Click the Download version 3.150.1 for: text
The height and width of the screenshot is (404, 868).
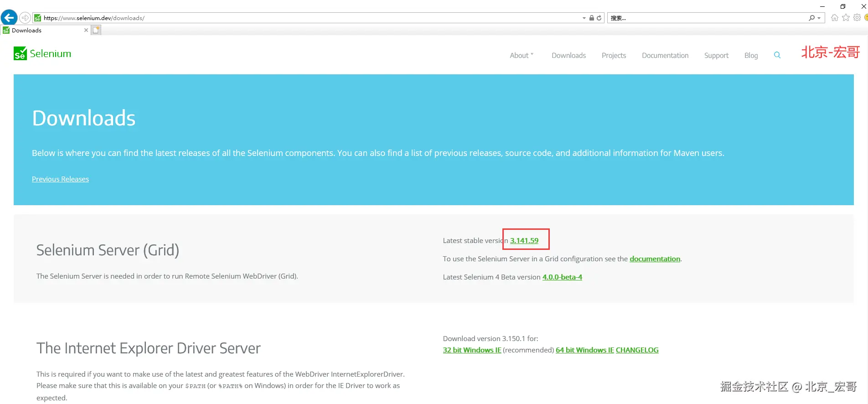click(491, 338)
